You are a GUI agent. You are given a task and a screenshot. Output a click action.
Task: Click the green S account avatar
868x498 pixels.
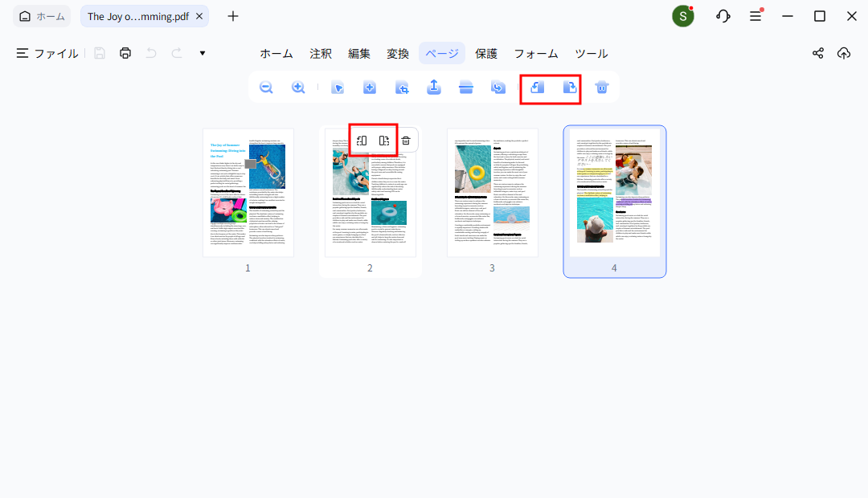(x=683, y=16)
